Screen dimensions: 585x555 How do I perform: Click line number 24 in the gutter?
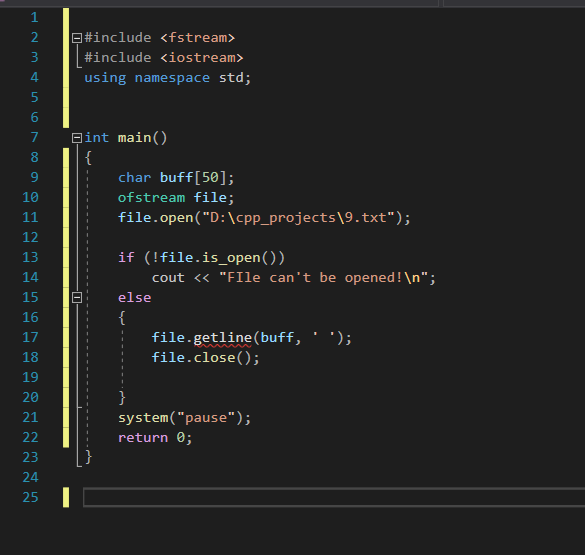(30, 477)
